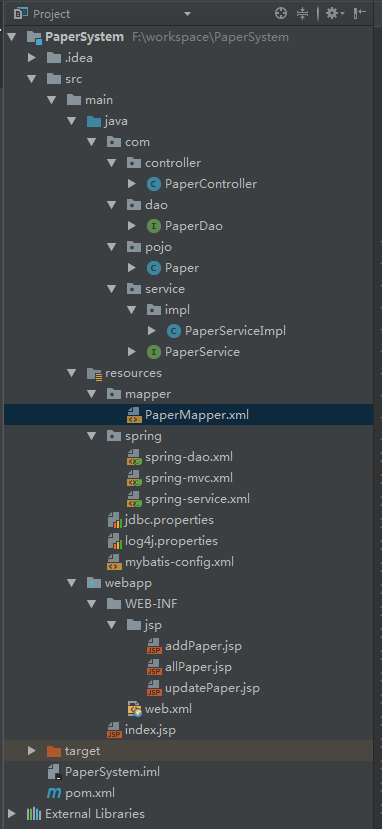This screenshot has height=829, width=382.
Task: Click the mybatis-config.xml file icon
Action: 115,562
